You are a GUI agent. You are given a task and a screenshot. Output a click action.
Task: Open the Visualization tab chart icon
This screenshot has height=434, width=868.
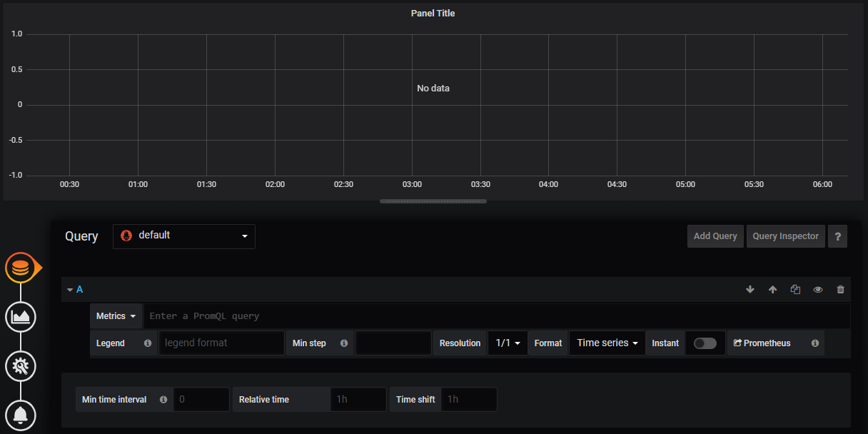[x=21, y=316]
